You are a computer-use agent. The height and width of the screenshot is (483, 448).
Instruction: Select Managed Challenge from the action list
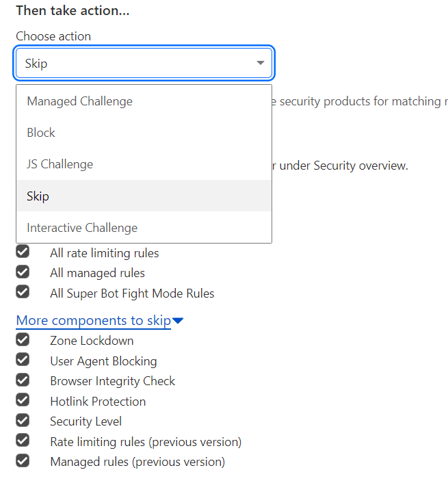tap(144, 101)
